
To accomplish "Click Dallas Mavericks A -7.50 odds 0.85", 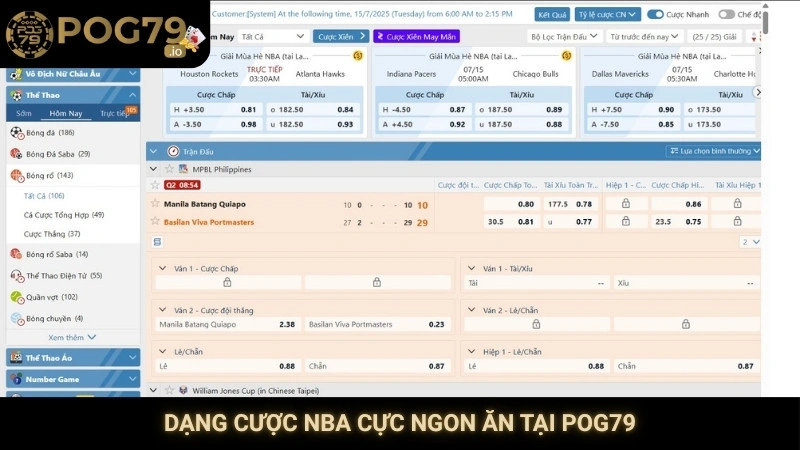I will (x=633, y=124).
